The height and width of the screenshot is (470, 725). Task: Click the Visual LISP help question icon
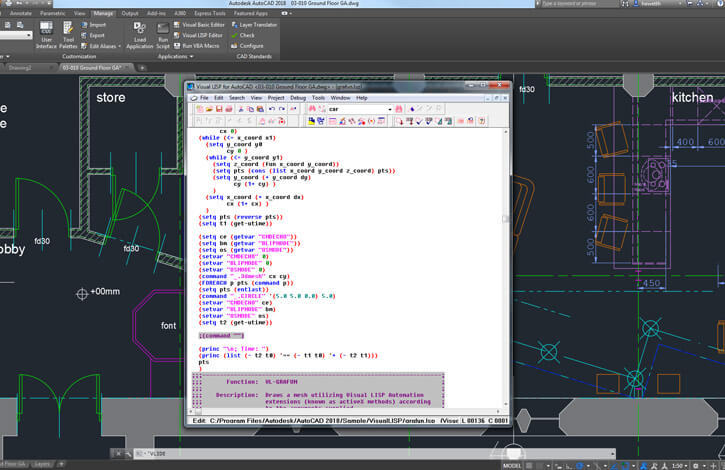482,121
